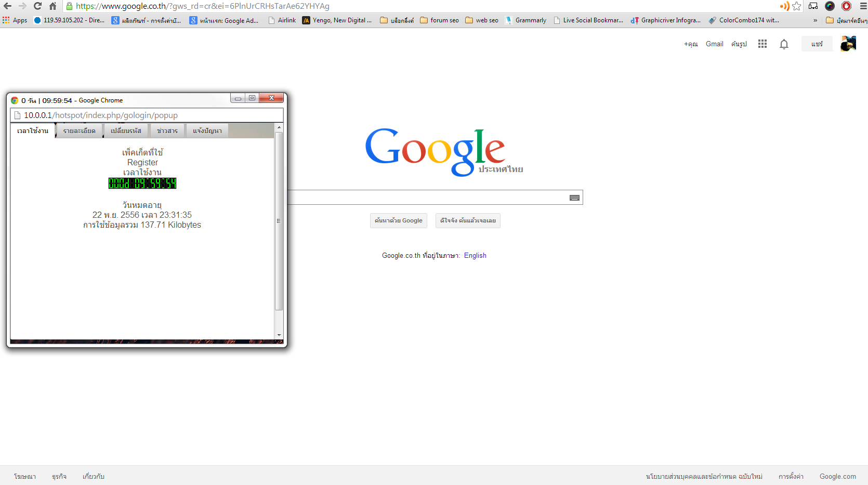Screen dimensions: 868x485
Task: Select the เวลาใช้งาน tab in hotspot popup
Action: tap(33, 130)
